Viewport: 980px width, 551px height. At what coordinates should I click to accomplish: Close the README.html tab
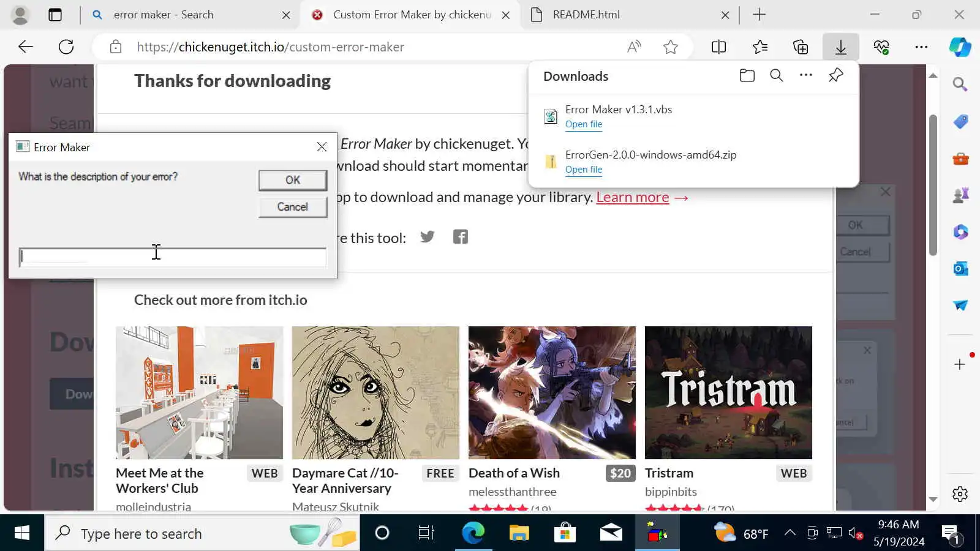(x=725, y=15)
